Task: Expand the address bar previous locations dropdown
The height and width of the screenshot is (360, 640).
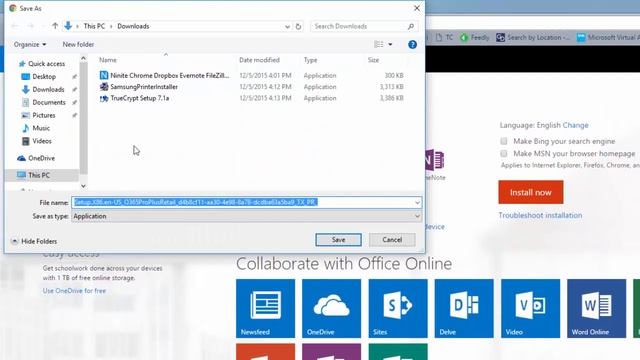Action: point(287,27)
